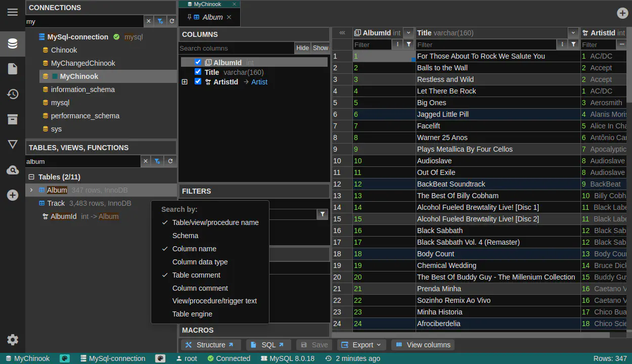This screenshot has width=632, height=364.
Task: Open the settings gear icon
Action: point(13,340)
